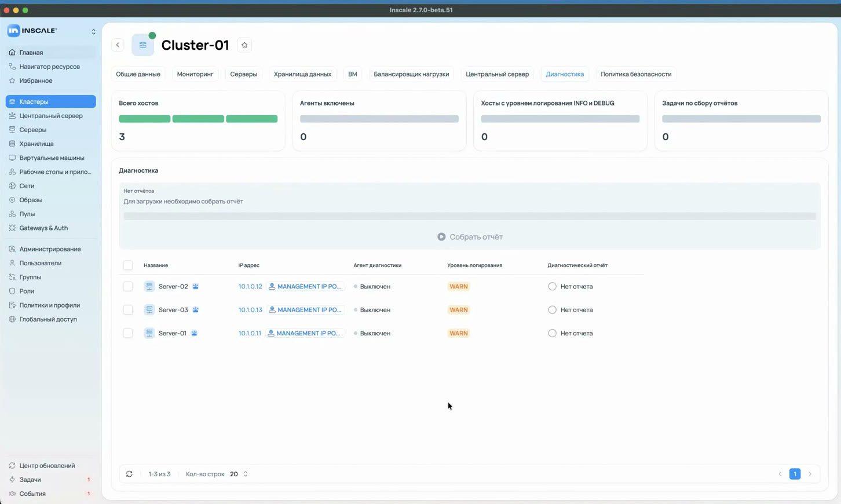Screen dimensions: 841x504
Task: Open the Хранилища данных tab
Action: click(x=302, y=74)
